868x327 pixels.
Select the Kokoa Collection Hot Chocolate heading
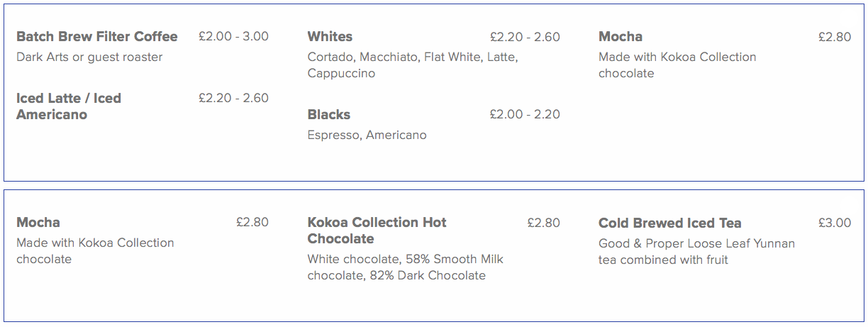(x=377, y=231)
